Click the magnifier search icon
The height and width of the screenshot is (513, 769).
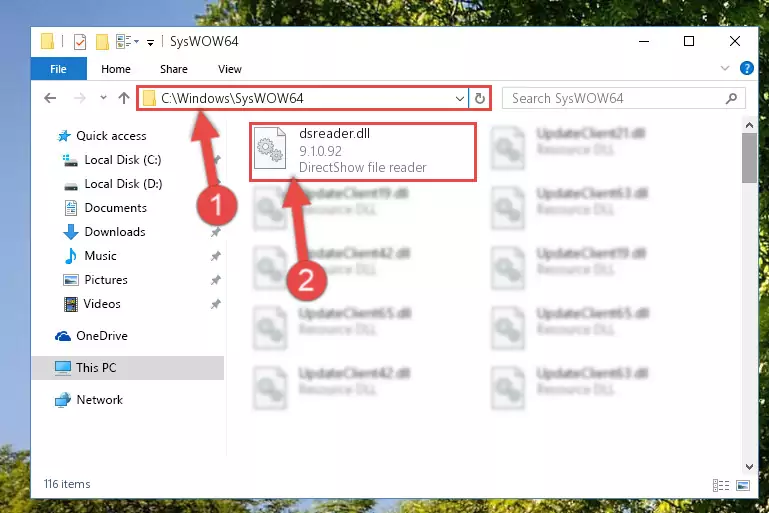point(731,99)
